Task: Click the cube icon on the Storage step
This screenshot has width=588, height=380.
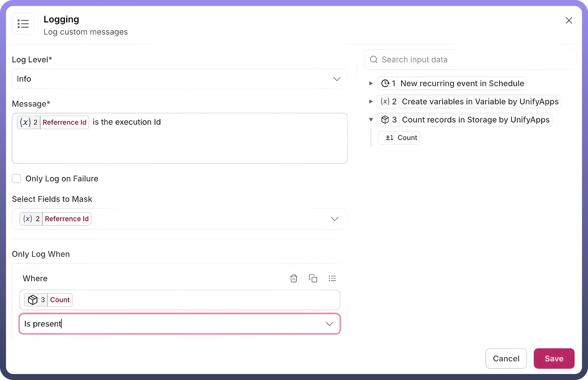Action: 385,120
